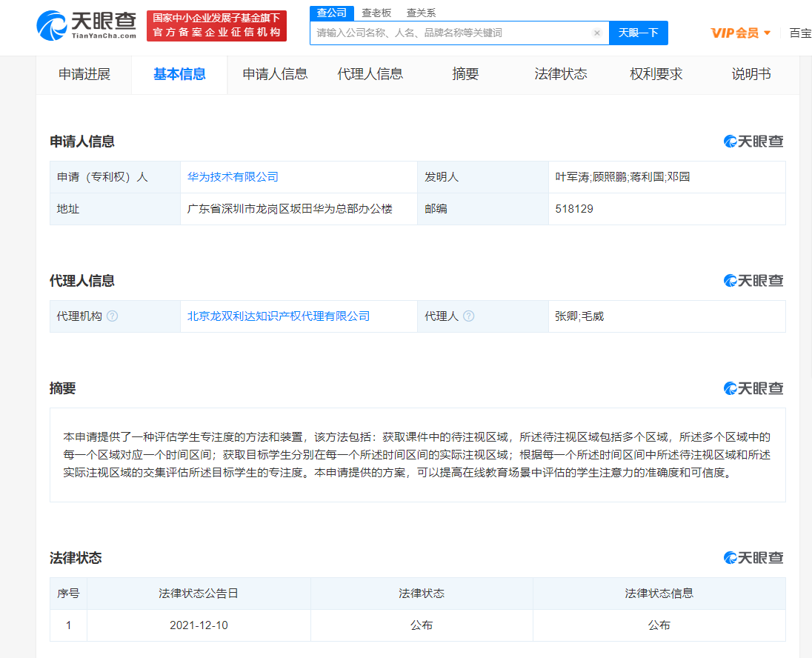Screen dimensions: 812x658
Task: Click the inventor names 叶军涛;顾照鹏;蒋利国;邓园
Action: [622, 177]
